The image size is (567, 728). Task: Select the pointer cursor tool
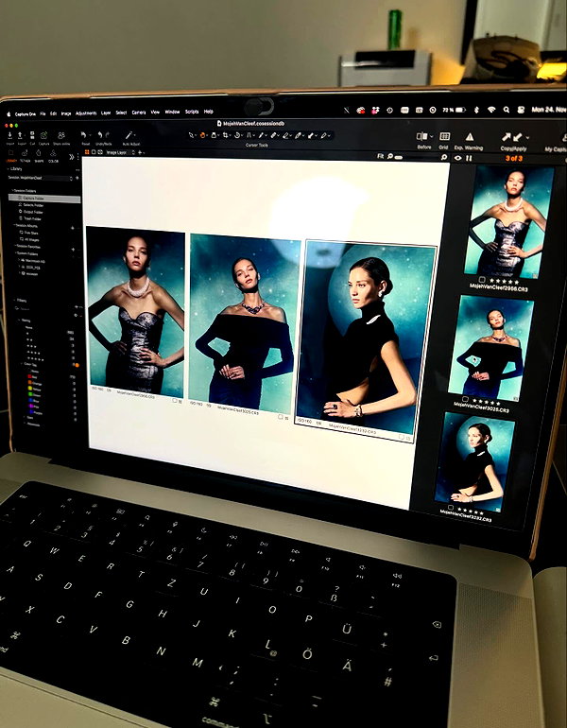click(191, 135)
